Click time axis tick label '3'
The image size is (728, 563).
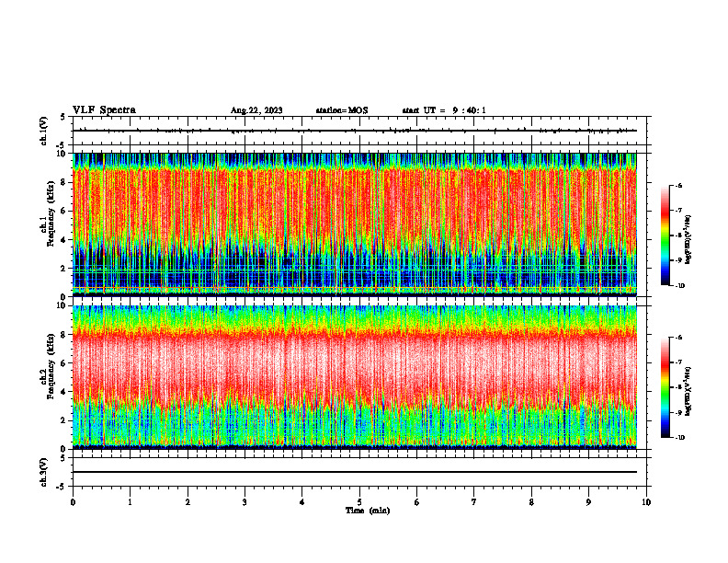(x=245, y=502)
